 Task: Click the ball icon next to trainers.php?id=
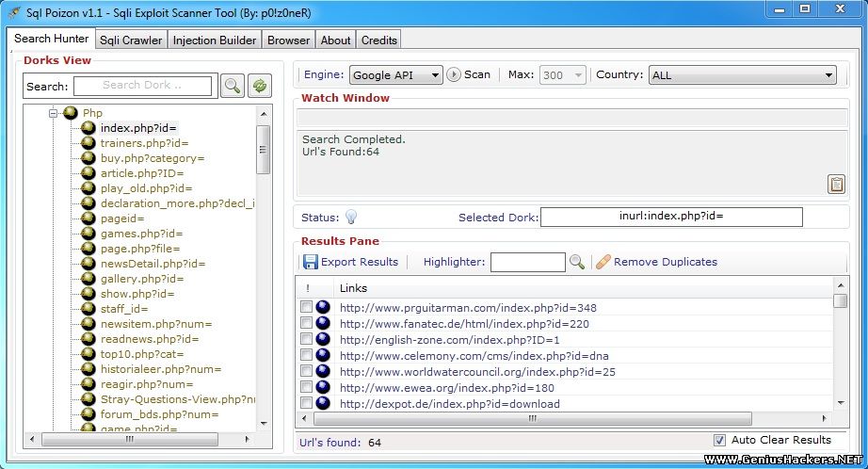(88, 143)
